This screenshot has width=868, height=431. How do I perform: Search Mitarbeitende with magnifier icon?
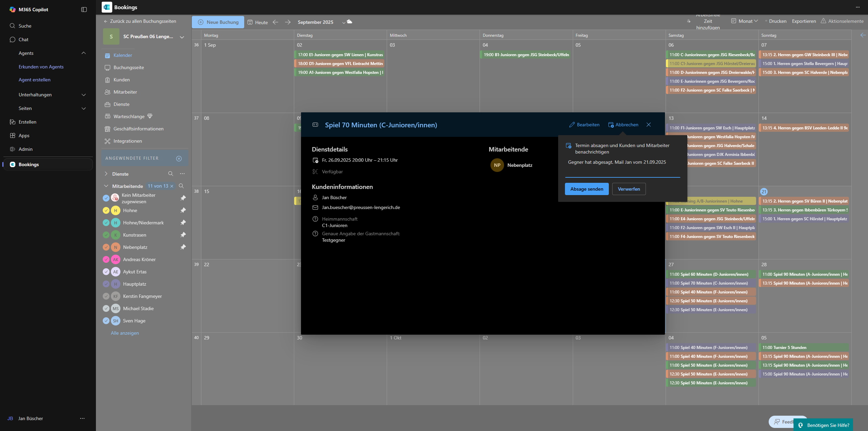(181, 186)
